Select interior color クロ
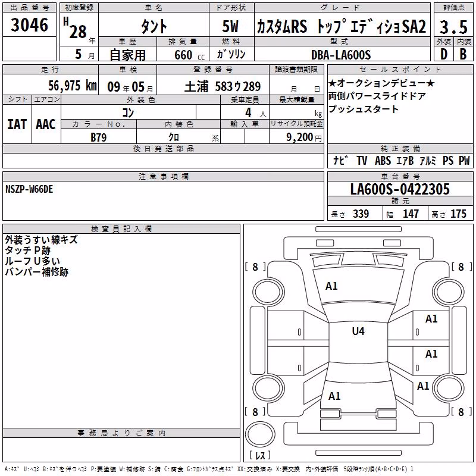Screen dimensions: 476x476 [x=174, y=137]
